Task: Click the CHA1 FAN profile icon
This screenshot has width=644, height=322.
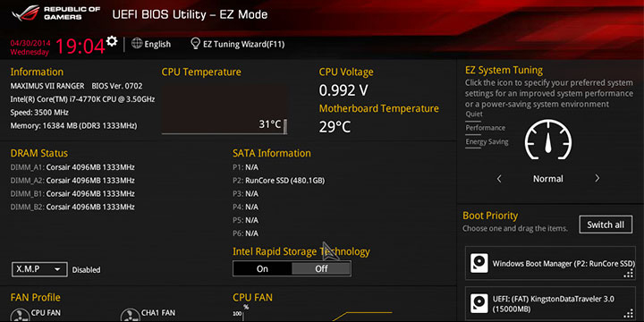Action: 130,316
